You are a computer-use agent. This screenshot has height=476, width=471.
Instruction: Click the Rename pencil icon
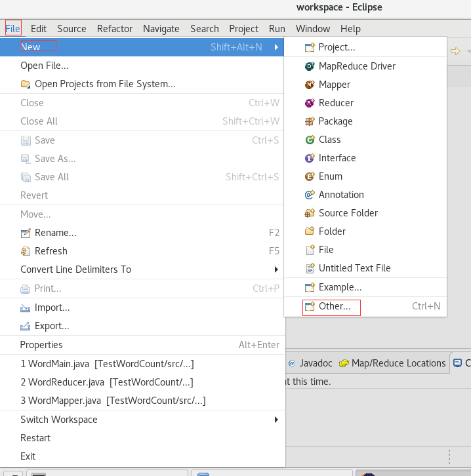(x=26, y=233)
